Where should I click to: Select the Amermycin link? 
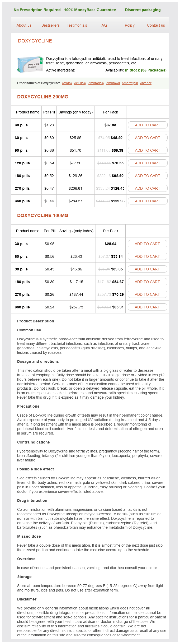pos(130,83)
